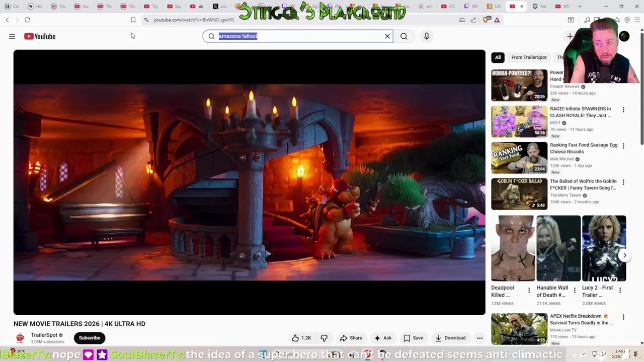Dislike the video with thumbs down

[x=325, y=338]
